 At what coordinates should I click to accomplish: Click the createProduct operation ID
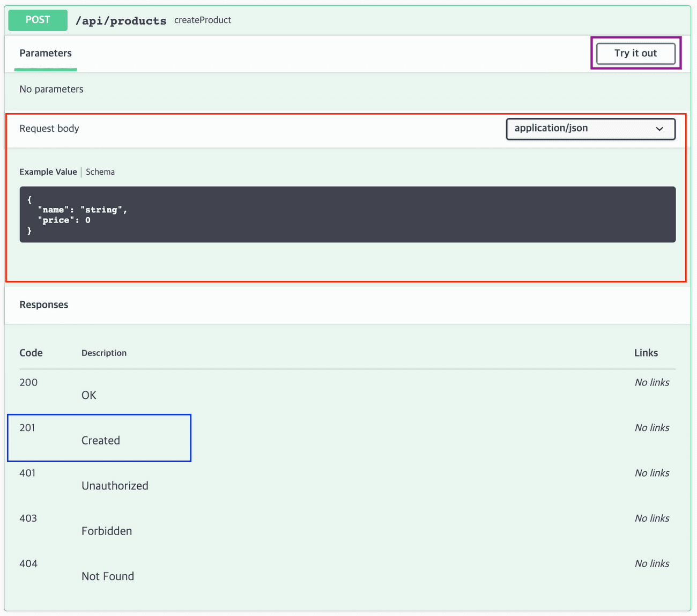pos(203,20)
